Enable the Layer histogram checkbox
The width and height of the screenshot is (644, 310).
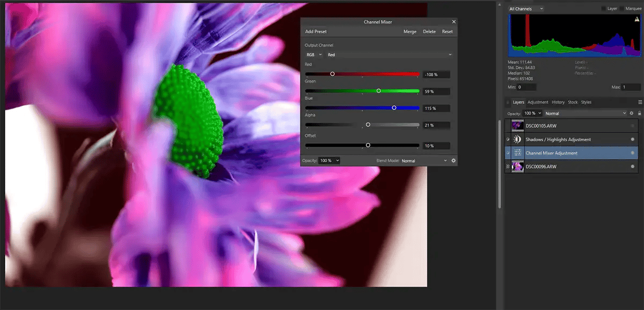603,9
